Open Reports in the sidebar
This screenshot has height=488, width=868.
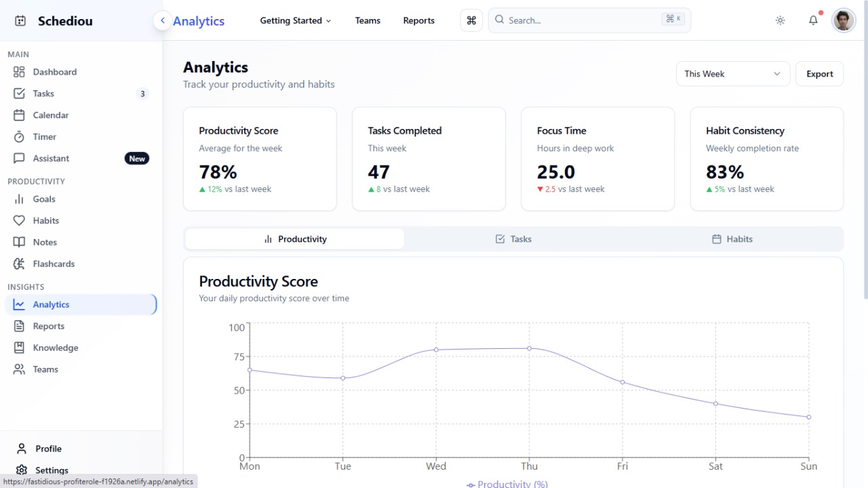(x=81, y=326)
